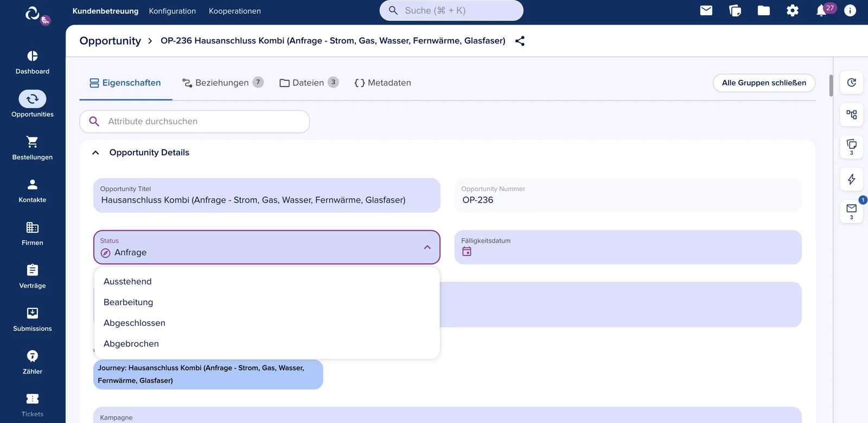Go back to Opportunity breadcrumb
The height and width of the screenshot is (423, 868).
pos(110,41)
